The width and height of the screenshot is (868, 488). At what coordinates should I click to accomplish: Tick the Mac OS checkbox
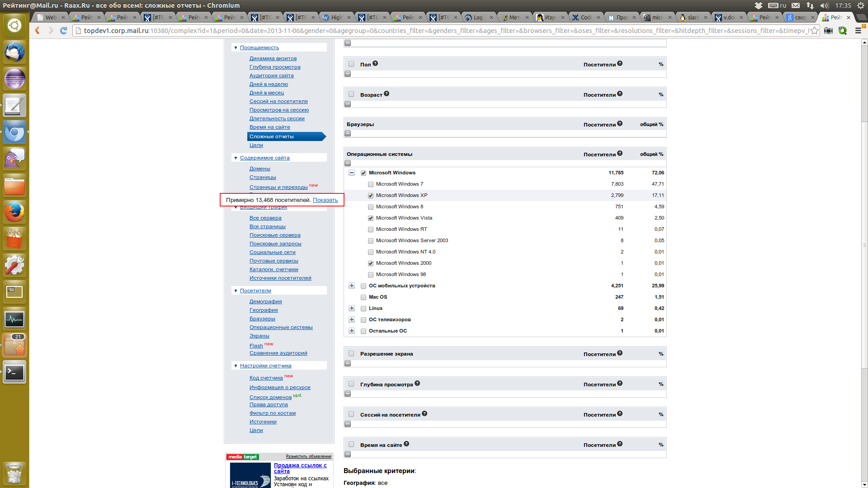pos(363,297)
